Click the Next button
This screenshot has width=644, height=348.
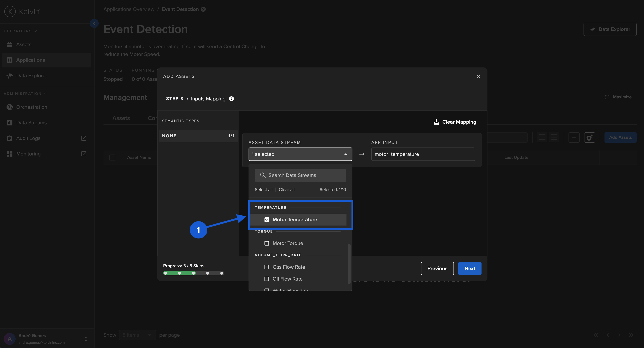coord(469,268)
